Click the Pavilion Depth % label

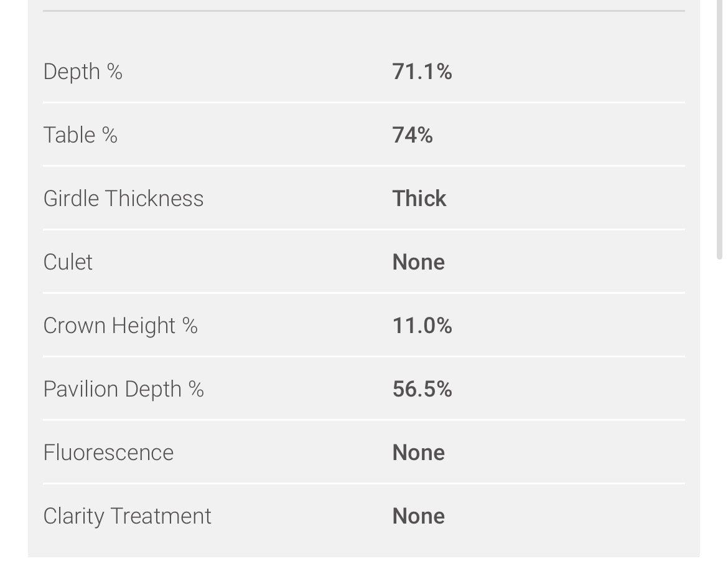click(x=123, y=389)
